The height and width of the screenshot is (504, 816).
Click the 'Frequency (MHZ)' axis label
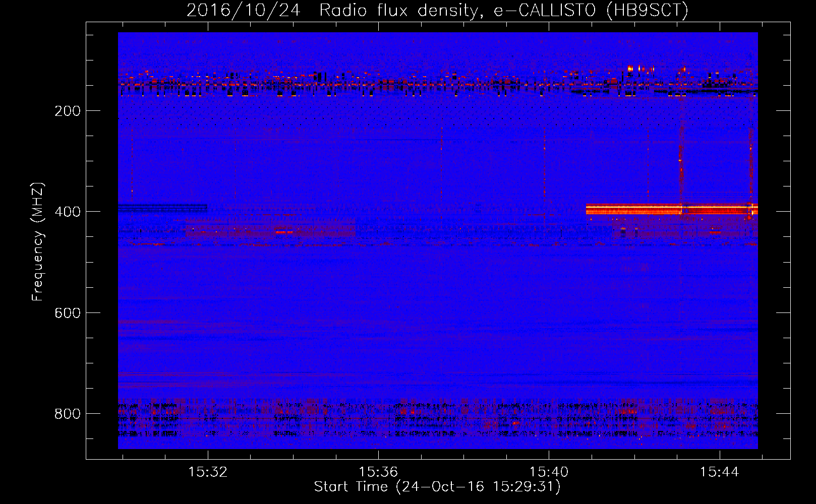(x=37, y=242)
